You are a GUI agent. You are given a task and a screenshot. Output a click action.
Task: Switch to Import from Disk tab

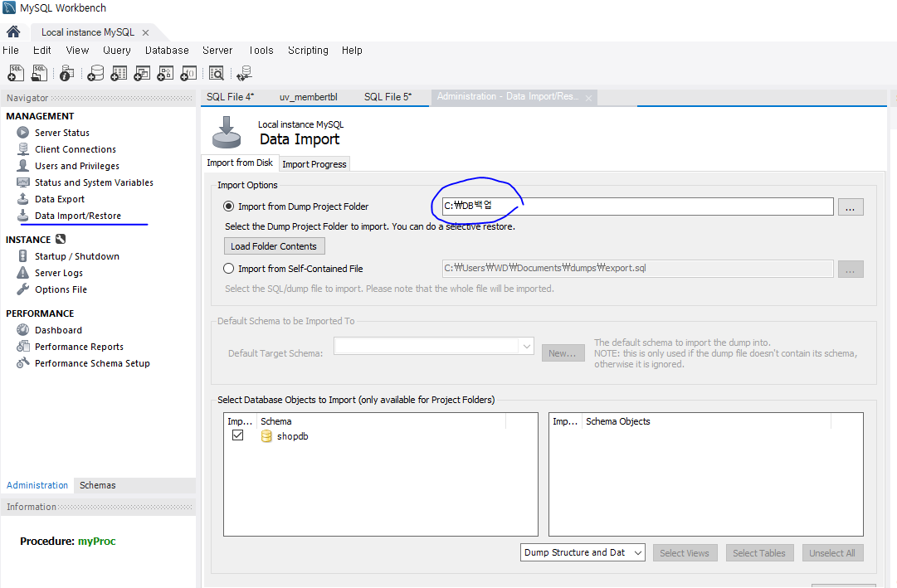[240, 163]
